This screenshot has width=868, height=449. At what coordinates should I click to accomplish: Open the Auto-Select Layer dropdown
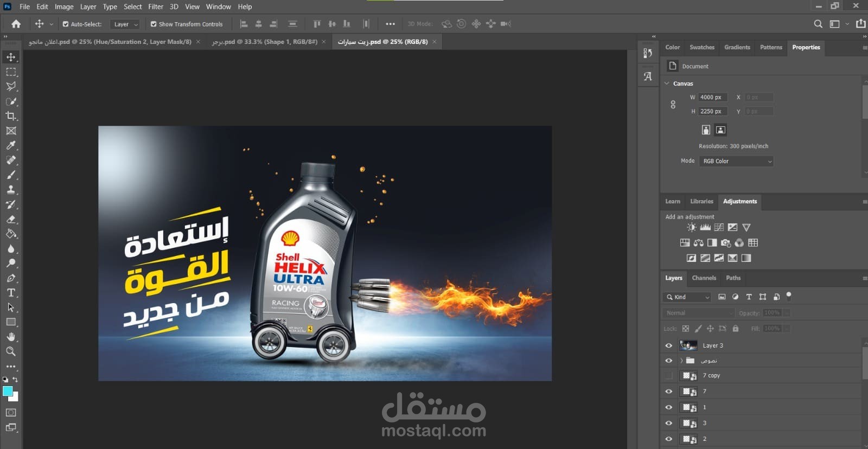(125, 24)
